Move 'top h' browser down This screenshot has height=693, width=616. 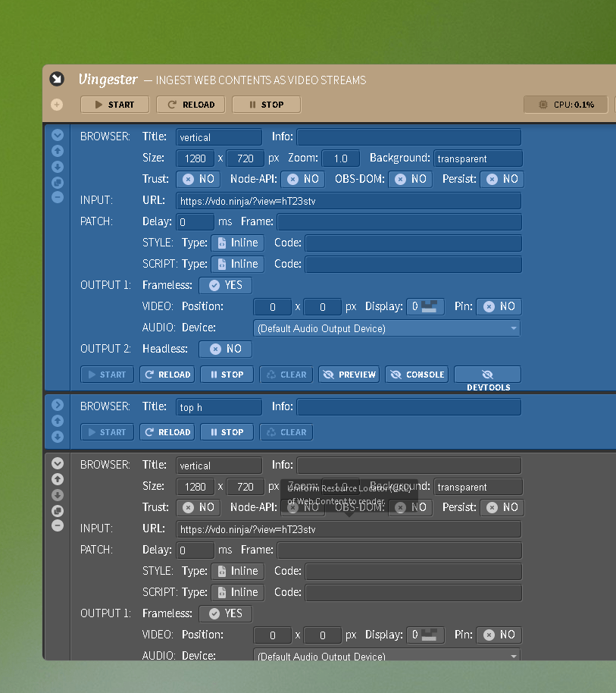tap(58, 437)
